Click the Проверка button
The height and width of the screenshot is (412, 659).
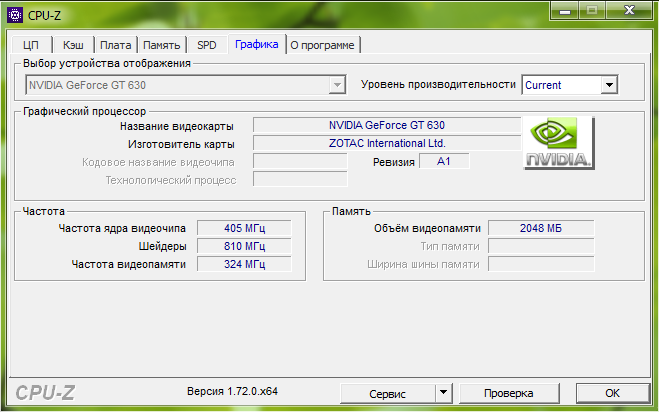tap(509, 393)
